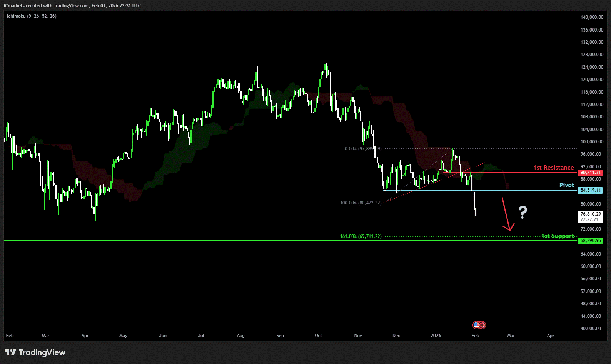611x364 pixels.
Task: Click the Oct label on time axis
Action: pyautogui.click(x=318, y=336)
